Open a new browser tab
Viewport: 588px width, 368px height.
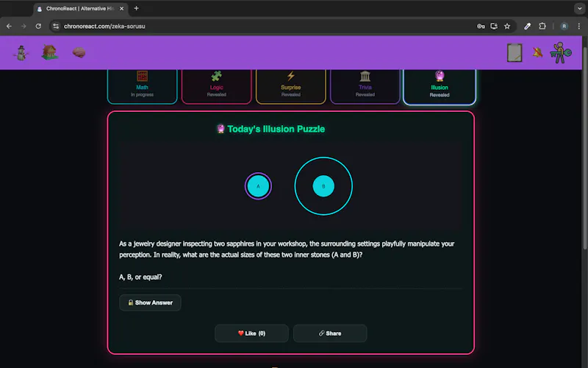[x=136, y=8]
